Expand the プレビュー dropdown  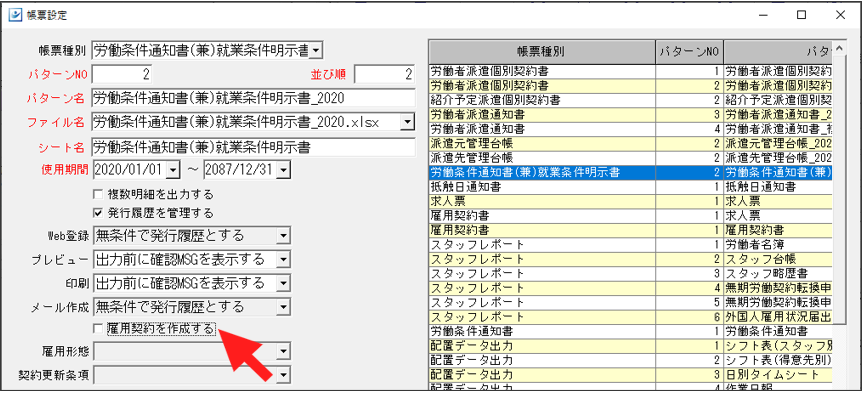283,260
